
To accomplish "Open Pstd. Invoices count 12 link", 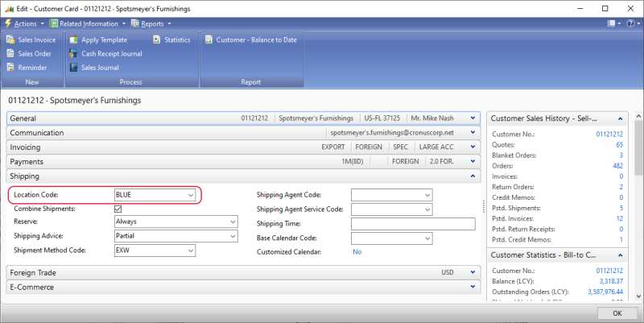I will tap(619, 218).
